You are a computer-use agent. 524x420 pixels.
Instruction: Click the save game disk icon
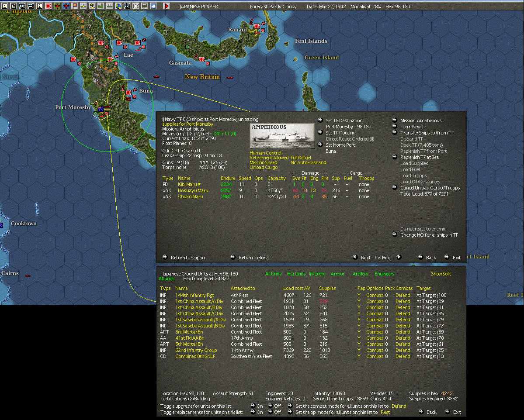point(5,6)
